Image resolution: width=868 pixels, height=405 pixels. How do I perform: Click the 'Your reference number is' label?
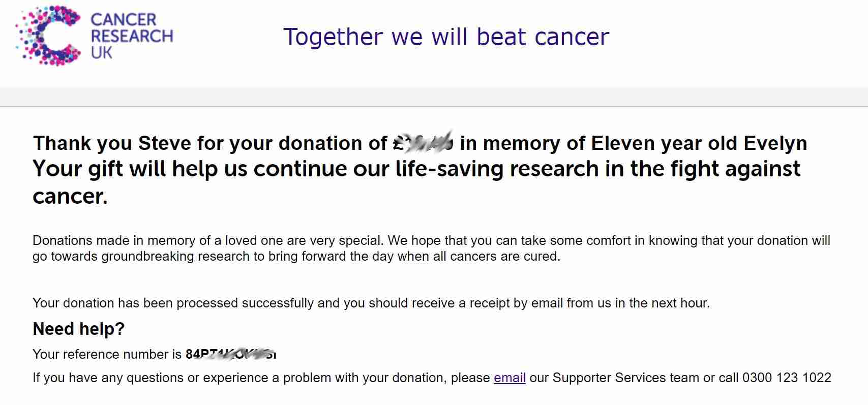click(107, 354)
